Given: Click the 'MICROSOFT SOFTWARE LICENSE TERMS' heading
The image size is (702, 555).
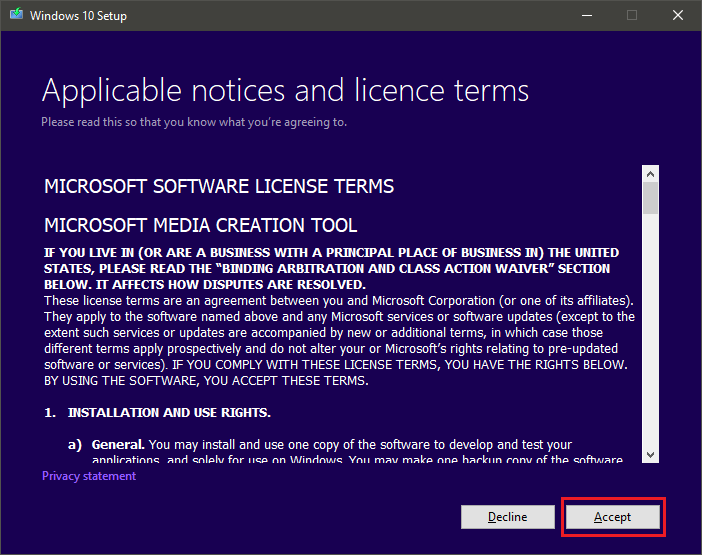Looking at the screenshot, I should [219, 186].
